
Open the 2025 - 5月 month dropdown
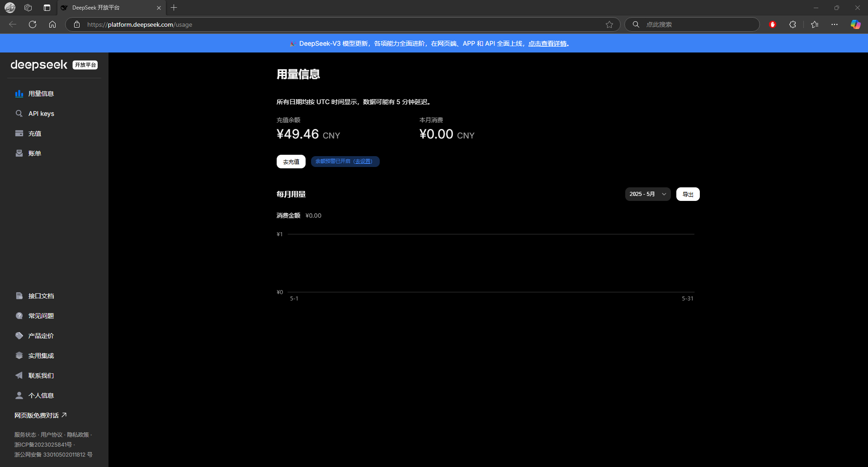coord(648,194)
